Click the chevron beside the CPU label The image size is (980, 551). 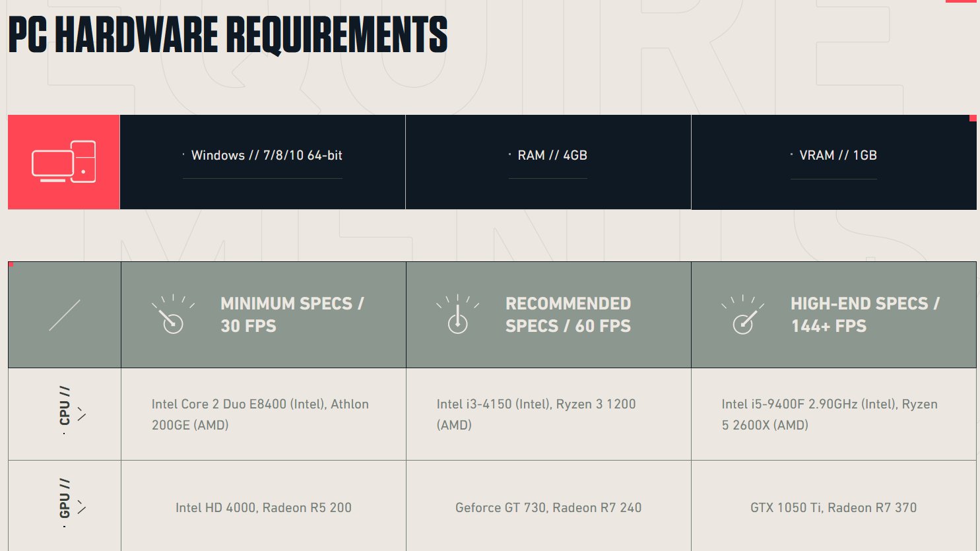pyautogui.click(x=81, y=414)
